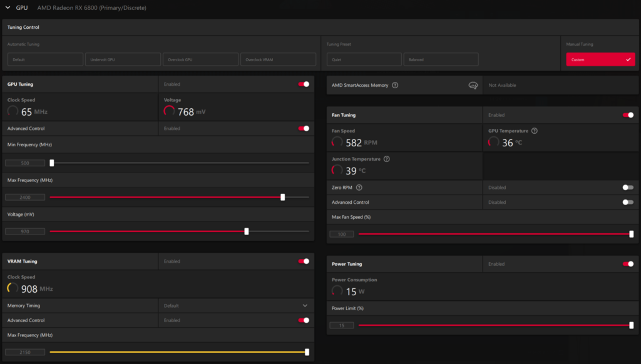Click the 908 MHz VRAM clock reading
641x364 pixels.
[37, 289]
